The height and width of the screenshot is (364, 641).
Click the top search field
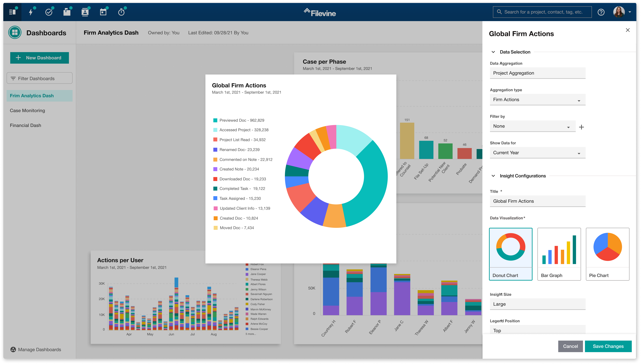pyautogui.click(x=542, y=12)
